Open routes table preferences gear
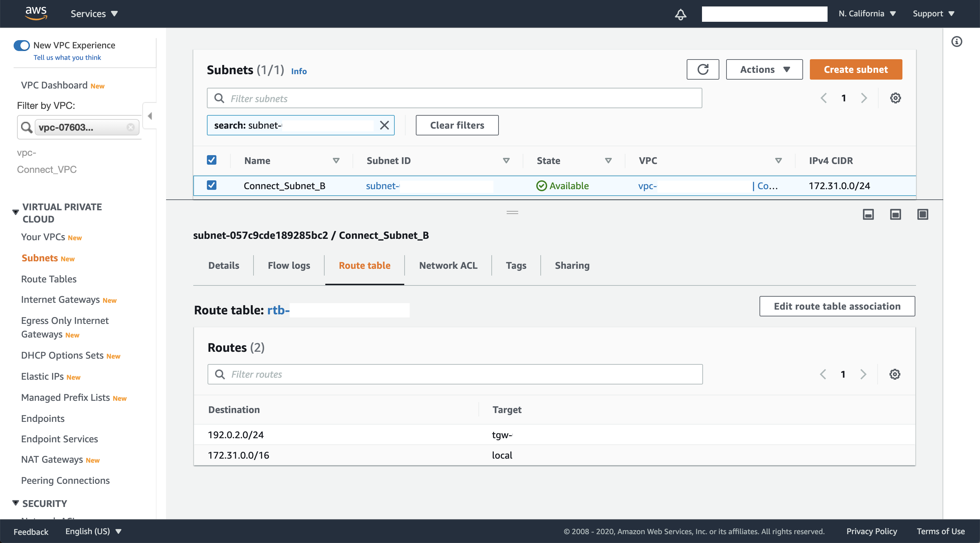 [894, 374]
